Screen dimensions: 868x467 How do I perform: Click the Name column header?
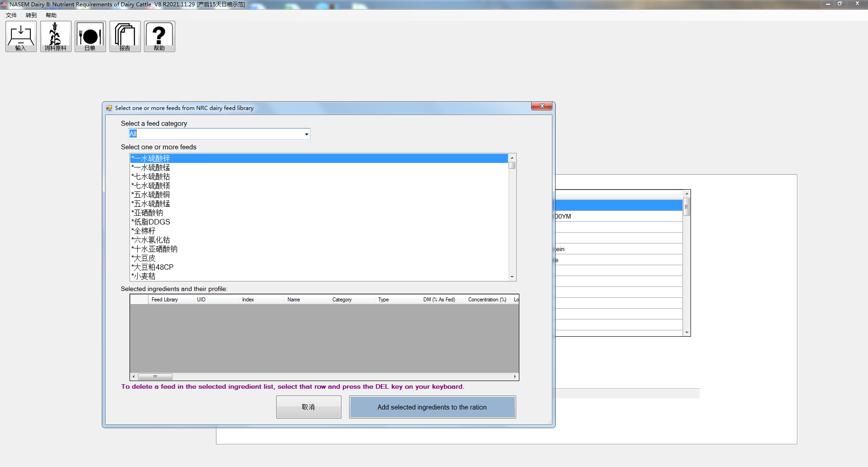307,300
